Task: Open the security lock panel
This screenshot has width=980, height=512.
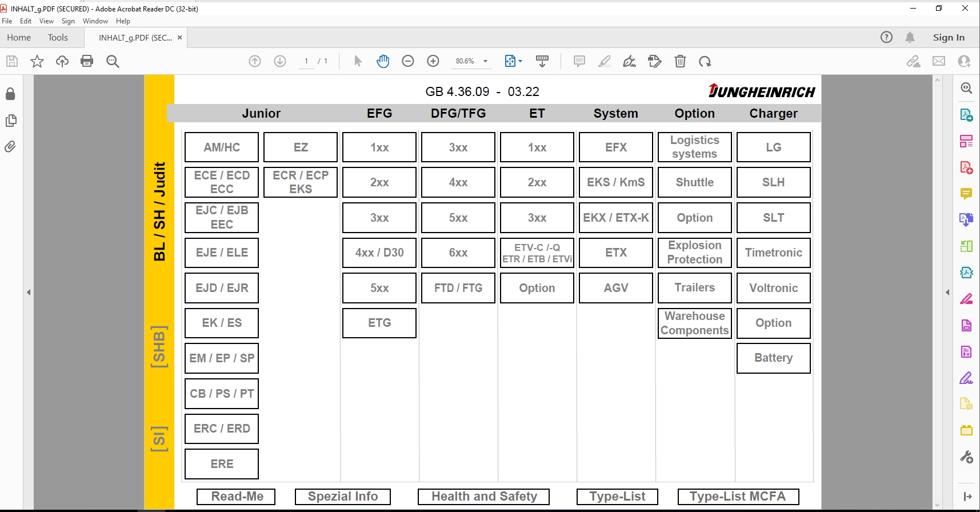Action: [10, 94]
